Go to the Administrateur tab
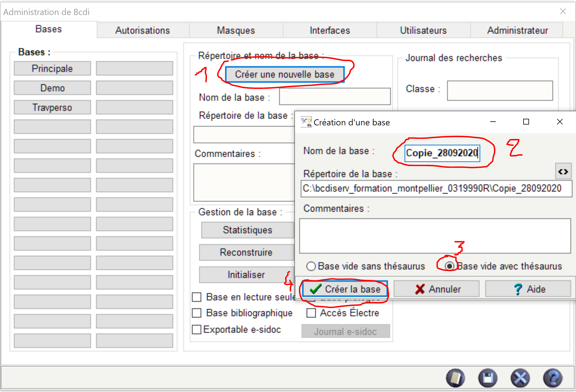576x392 pixels. [517, 30]
